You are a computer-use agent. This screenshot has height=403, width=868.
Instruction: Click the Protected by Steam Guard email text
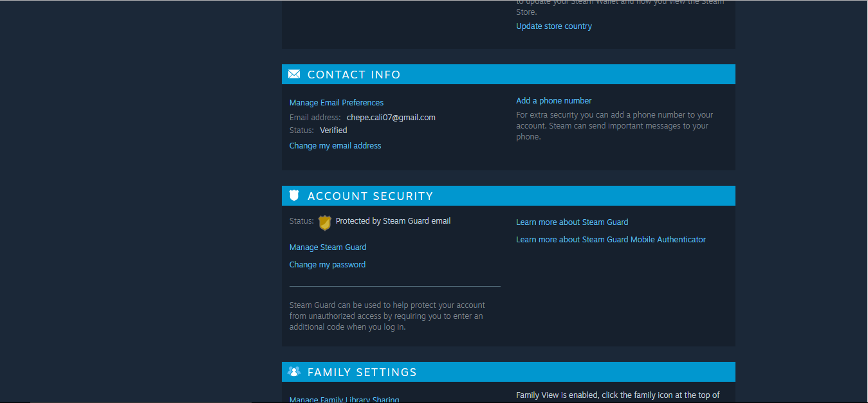(x=392, y=220)
